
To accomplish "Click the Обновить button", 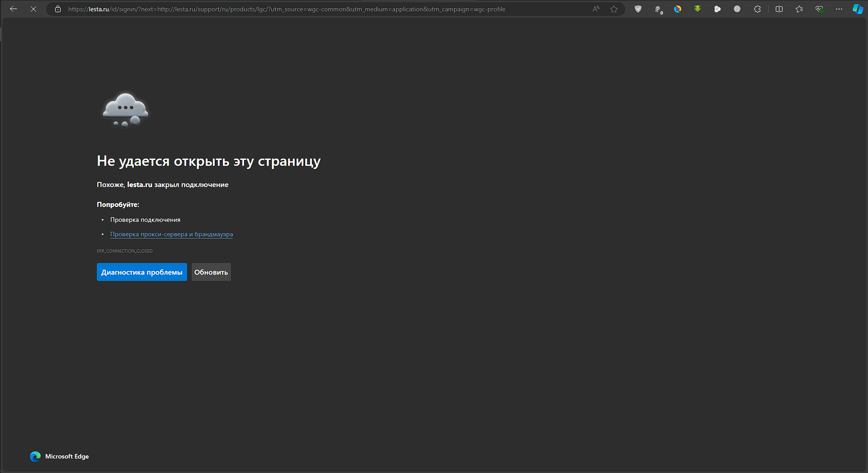I will click(211, 272).
